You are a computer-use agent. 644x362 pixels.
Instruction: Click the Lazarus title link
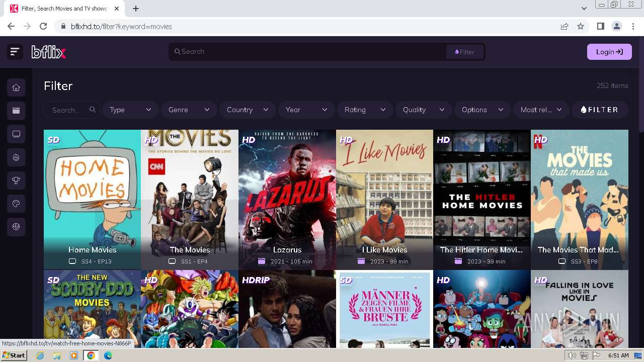coord(287,250)
